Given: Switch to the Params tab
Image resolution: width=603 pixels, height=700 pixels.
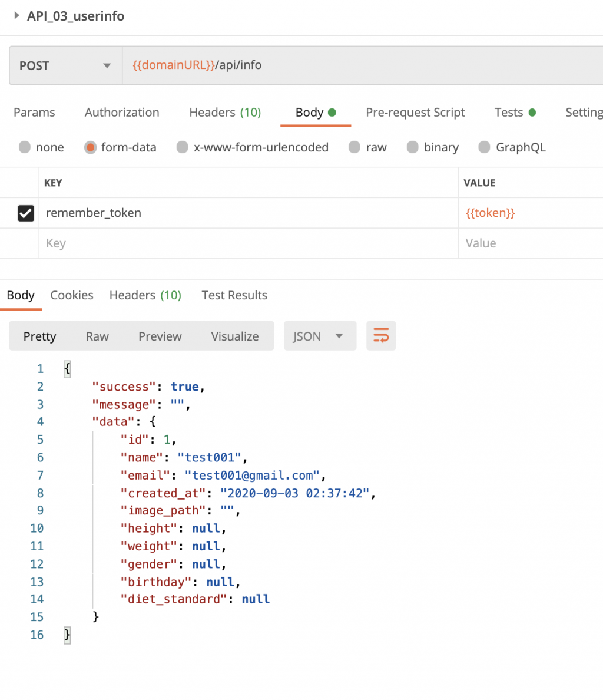Looking at the screenshot, I should click(34, 113).
